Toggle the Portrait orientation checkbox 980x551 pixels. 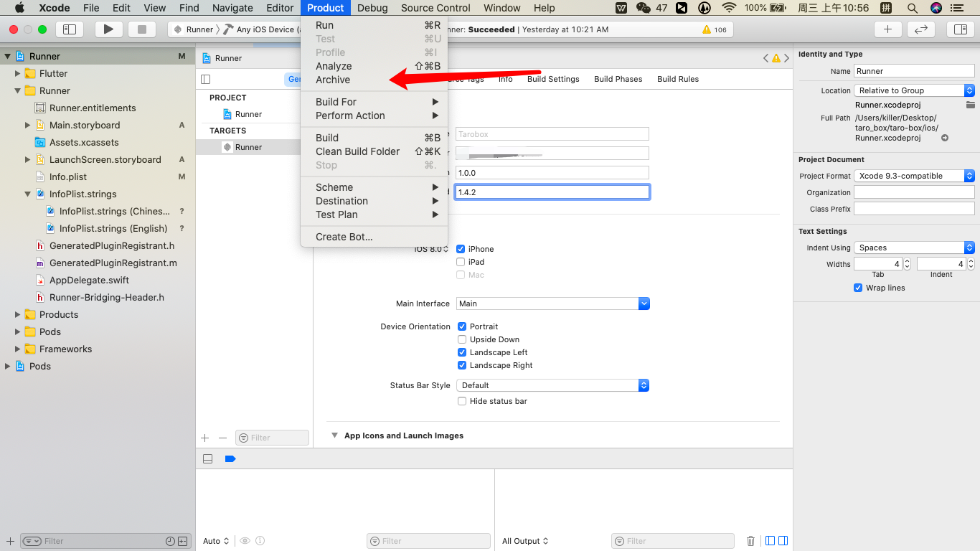462,326
